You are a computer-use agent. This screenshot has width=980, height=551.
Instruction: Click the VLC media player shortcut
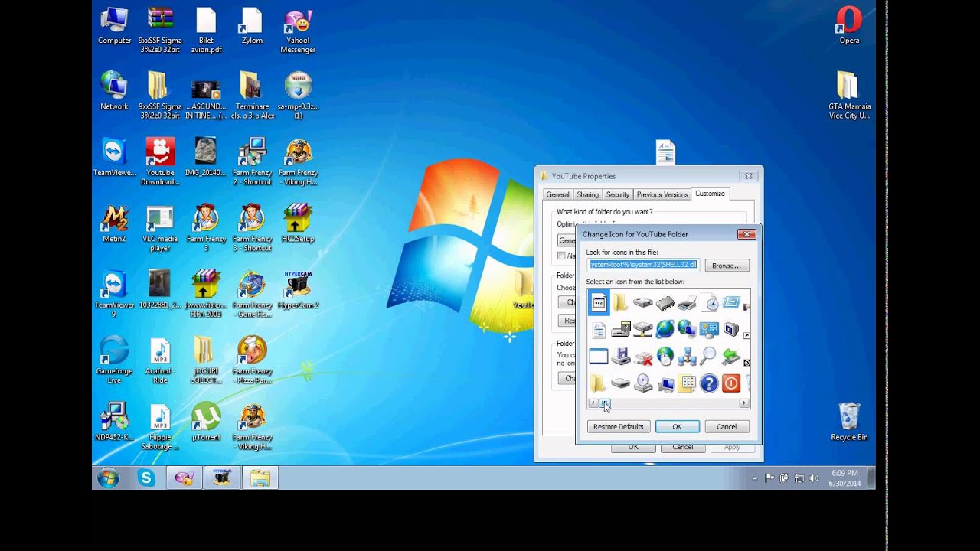coord(160,229)
